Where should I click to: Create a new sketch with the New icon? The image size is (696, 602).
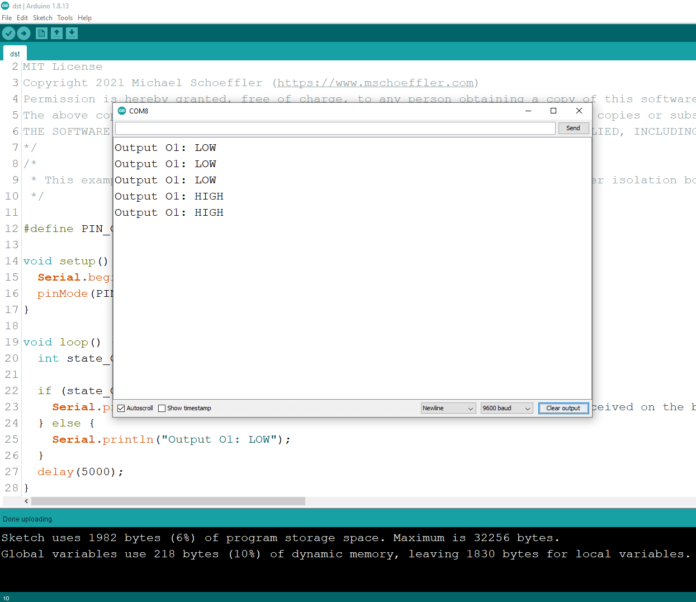(x=41, y=33)
